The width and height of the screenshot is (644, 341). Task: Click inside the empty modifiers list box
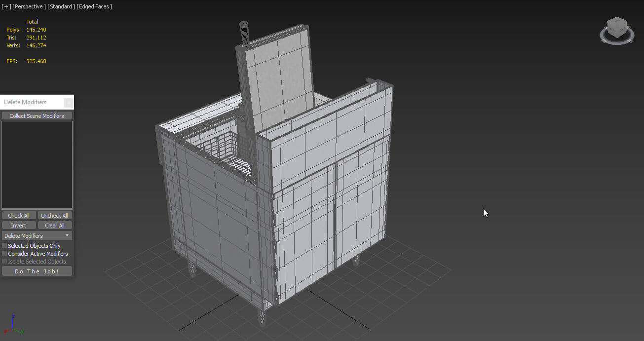click(x=37, y=165)
